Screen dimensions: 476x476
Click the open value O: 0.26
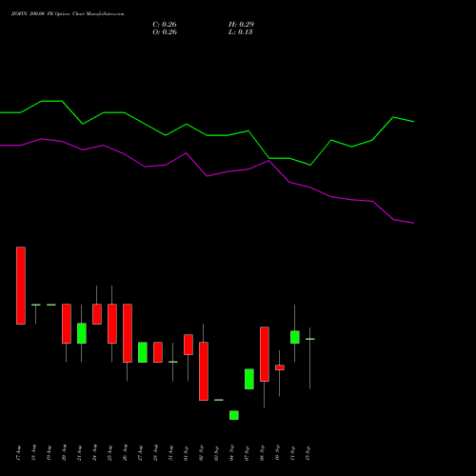(165, 32)
